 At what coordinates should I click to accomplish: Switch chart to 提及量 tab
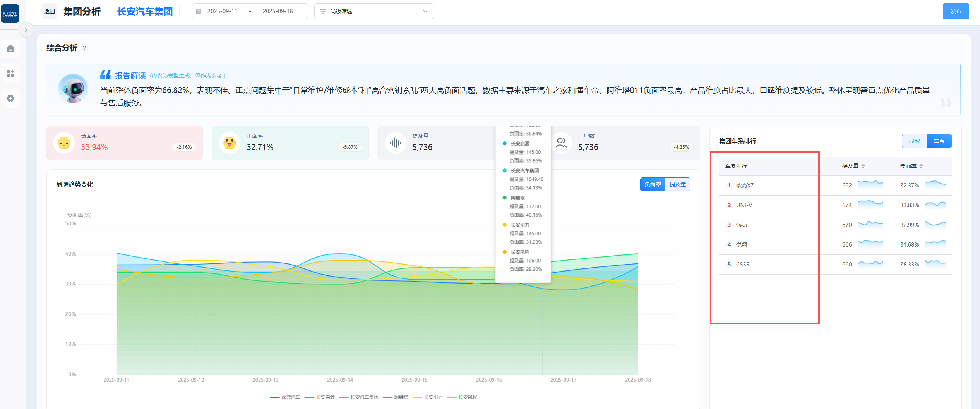pyautogui.click(x=678, y=184)
